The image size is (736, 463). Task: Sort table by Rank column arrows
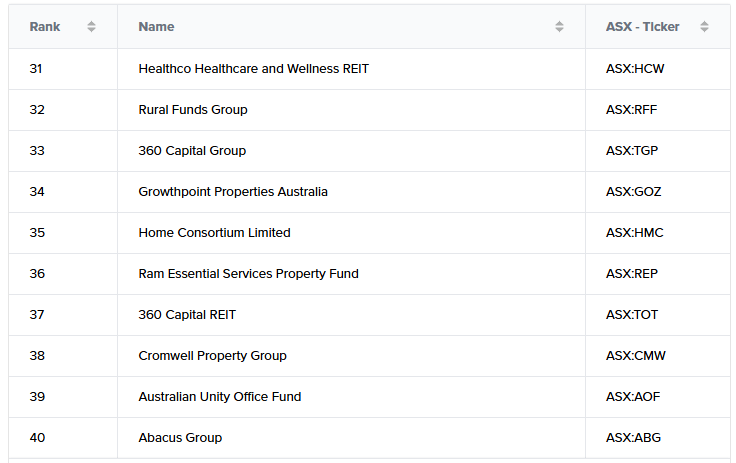[x=92, y=27]
